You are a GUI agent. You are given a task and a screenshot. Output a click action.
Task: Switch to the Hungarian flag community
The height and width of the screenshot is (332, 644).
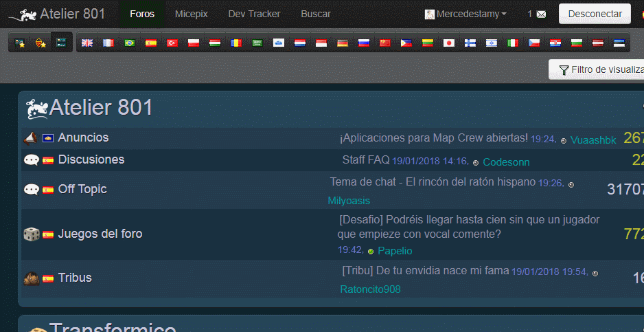(x=215, y=43)
